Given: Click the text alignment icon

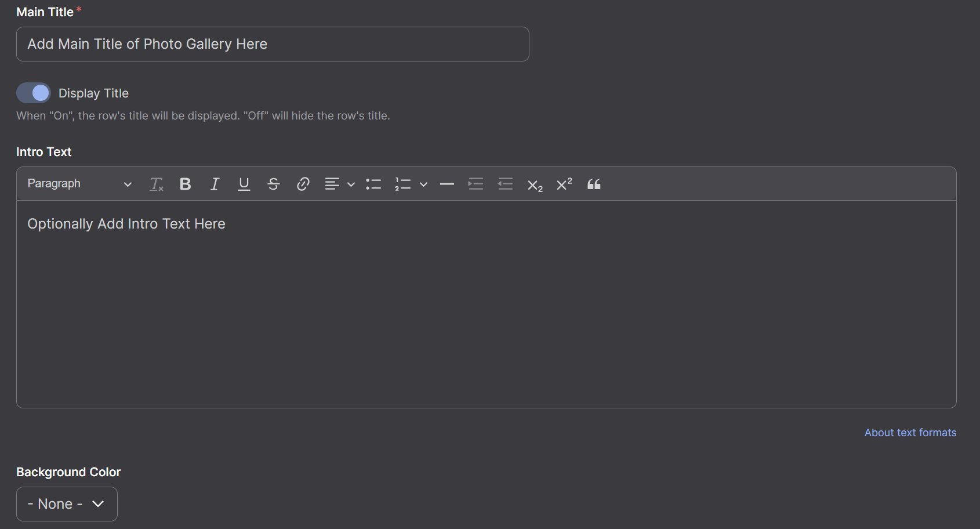Looking at the screenshot, I should pos(332,184).
